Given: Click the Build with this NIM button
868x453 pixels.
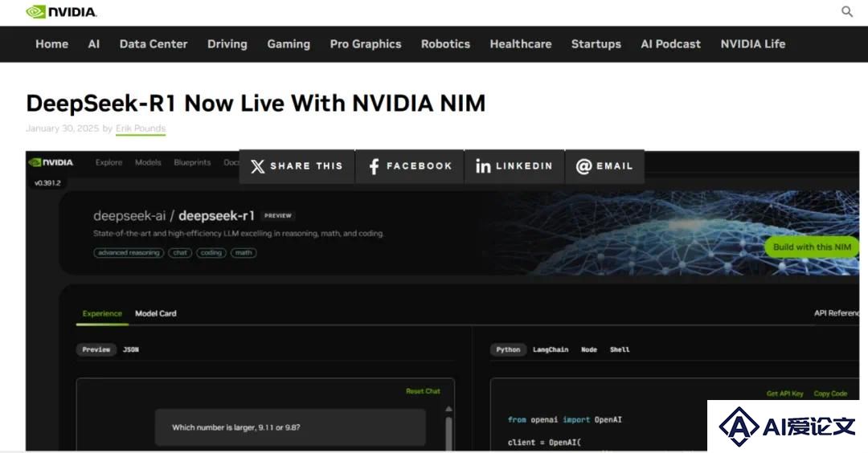Looking at the screenshot, I should pyautogui.click(x=812, y=247).
